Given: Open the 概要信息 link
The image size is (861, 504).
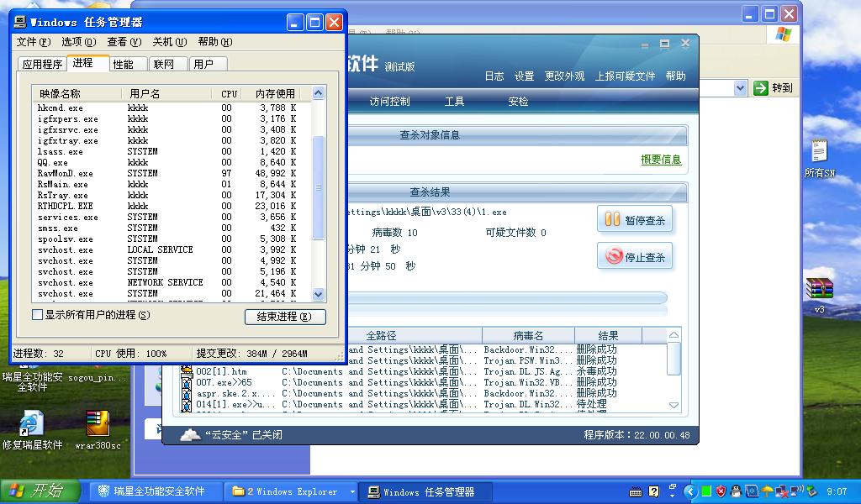Looking at the screenshot, I should coord(661,160).
